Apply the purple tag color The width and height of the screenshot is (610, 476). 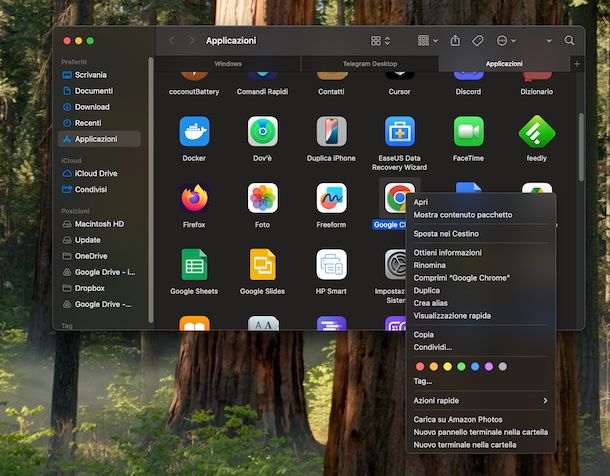click(489, 366)
